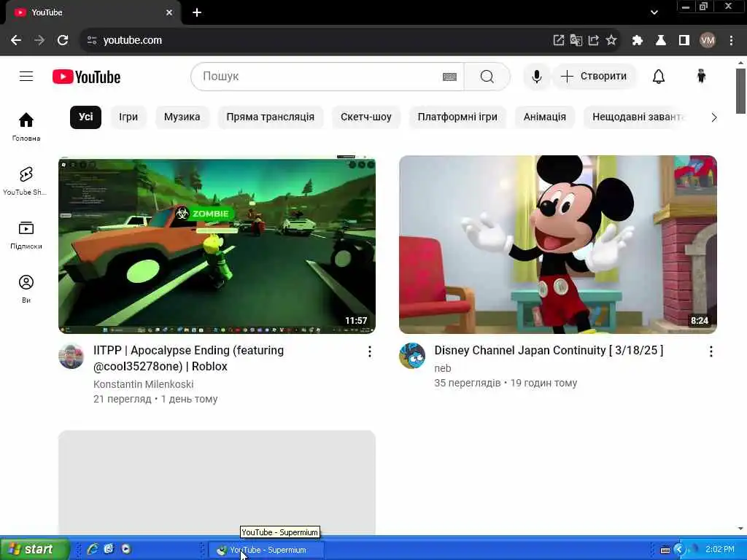This screenshot has height=560, width=747.
Task: Open options menu for IITPP Apocalypse video
Action: point(369,351)
